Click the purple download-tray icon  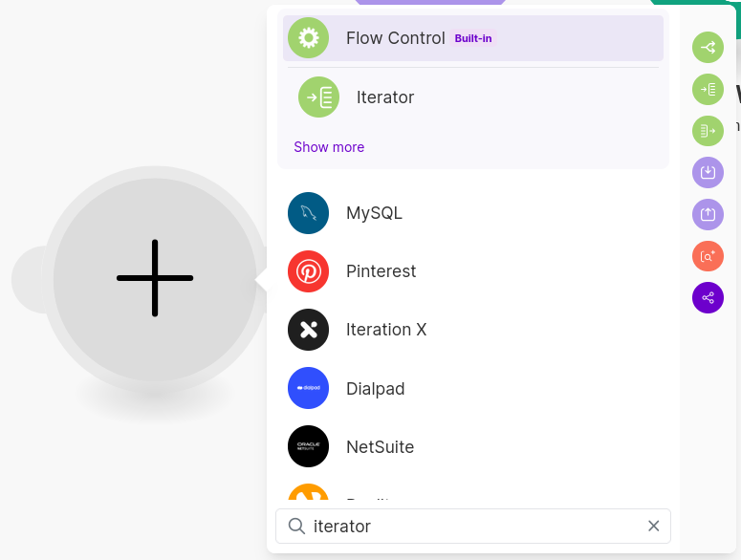tap(708, 172)
